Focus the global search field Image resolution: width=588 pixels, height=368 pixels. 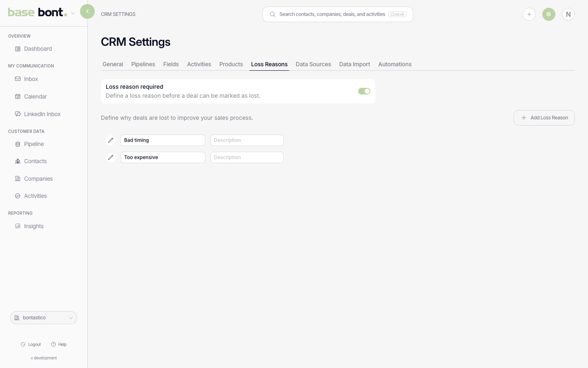[x=338, y=14]
